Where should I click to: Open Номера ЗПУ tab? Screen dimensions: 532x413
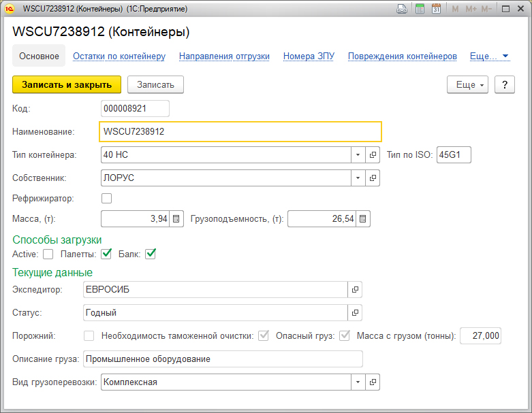309,56
